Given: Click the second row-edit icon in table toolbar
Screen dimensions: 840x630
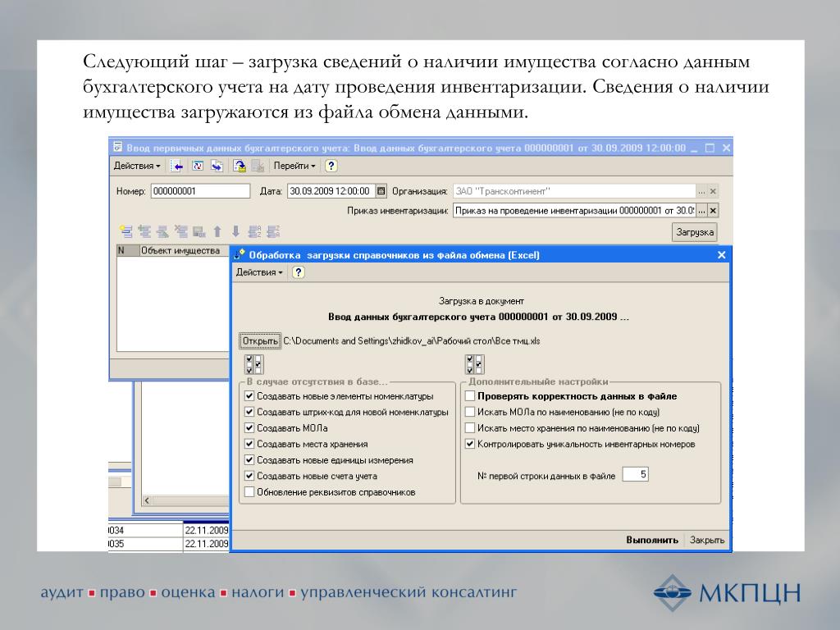Looking at the screenshot, I should 144,231.
